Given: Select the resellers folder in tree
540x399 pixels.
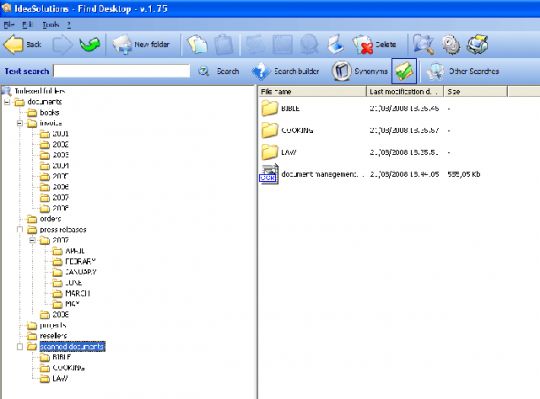Looking at the screenshot, I should click(x=47, y=336).
